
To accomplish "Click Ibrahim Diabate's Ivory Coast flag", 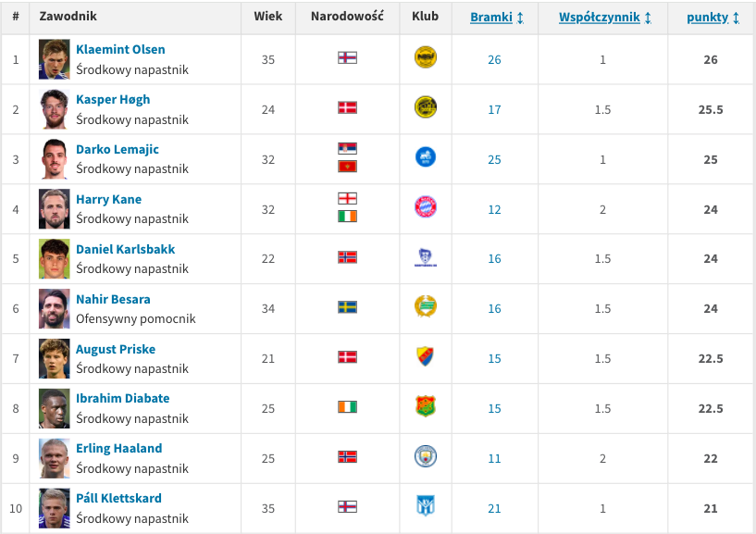I will [x=347, y=406].
